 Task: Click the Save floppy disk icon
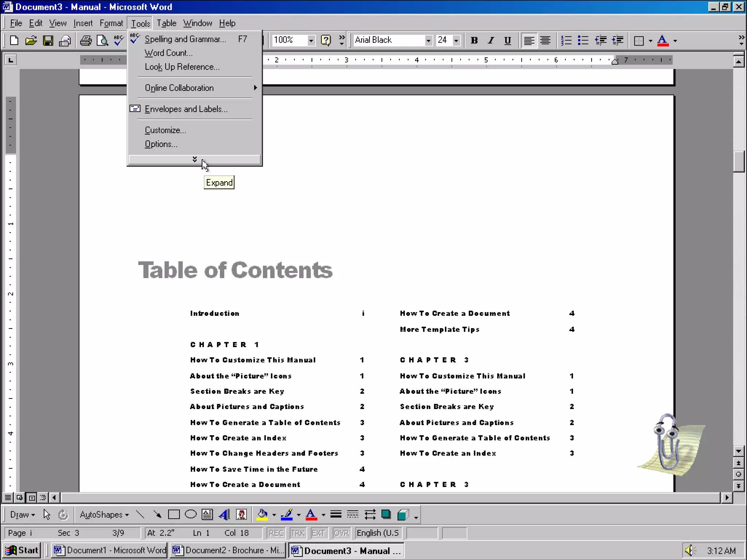(48, 40)
